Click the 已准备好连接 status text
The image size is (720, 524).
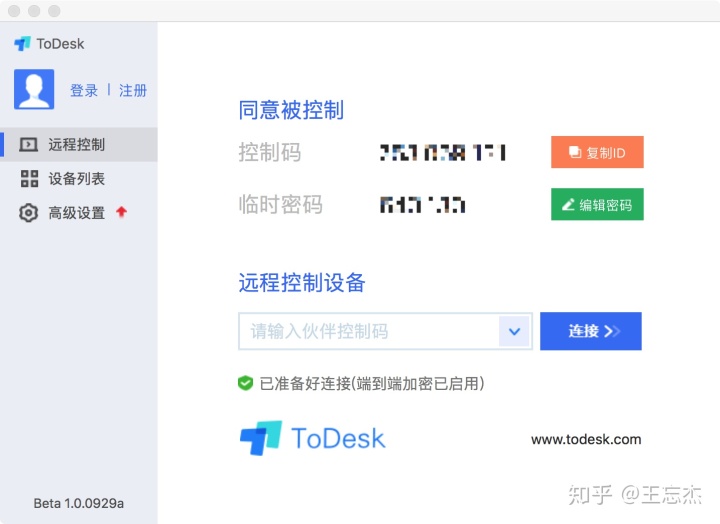[372, 383]
